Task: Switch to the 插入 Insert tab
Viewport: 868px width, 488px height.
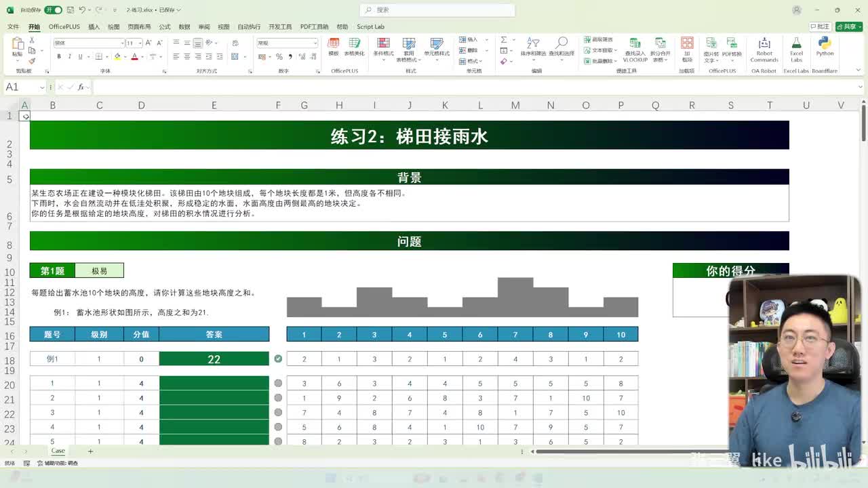Action: [x=94, y=26]
